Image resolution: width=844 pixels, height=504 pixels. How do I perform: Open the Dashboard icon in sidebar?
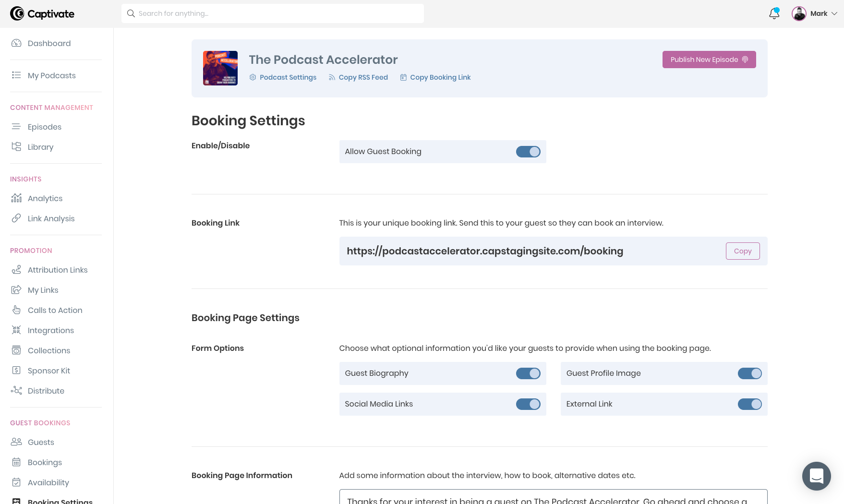[16, 43]
